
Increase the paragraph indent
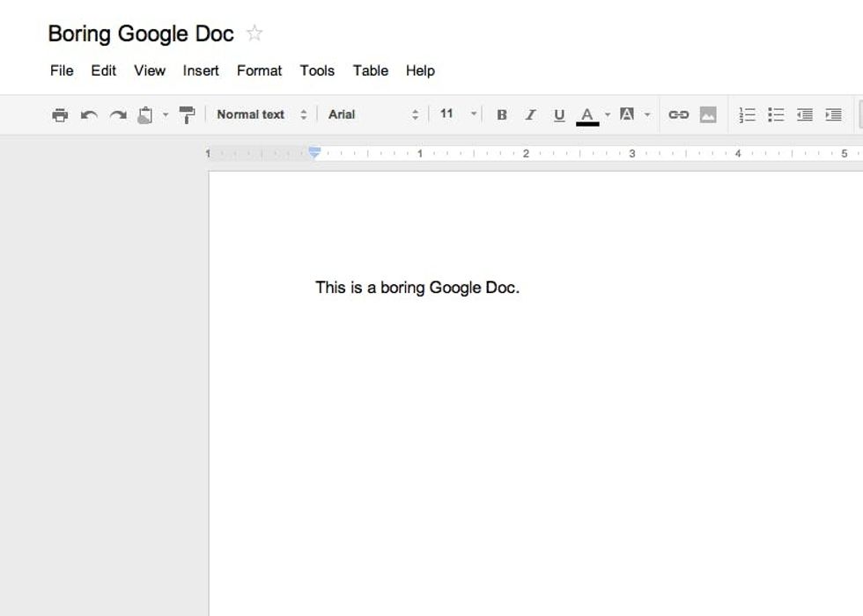tap(833, 115)
